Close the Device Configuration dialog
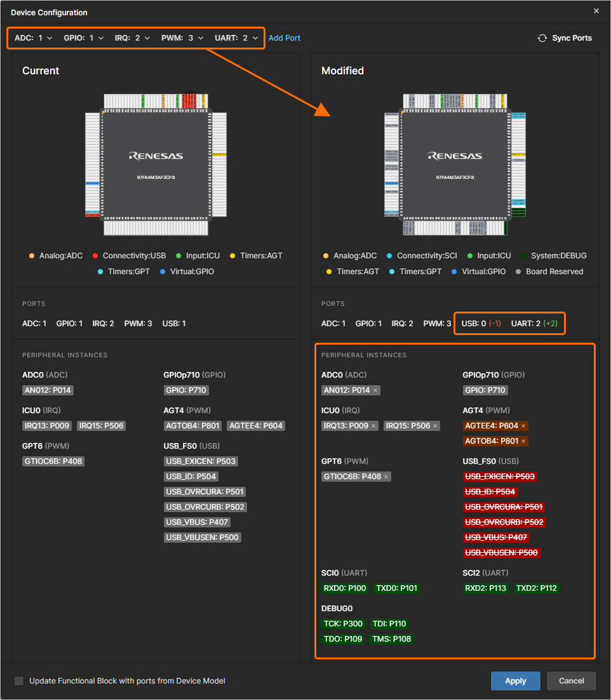611x700 pixels. pyautogui.click(x=596, y=11)
